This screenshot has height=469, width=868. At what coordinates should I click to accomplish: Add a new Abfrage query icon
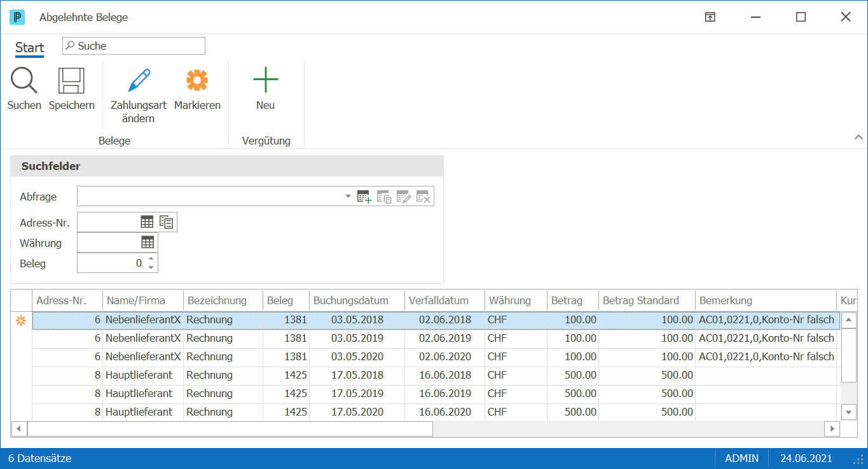click(364, 197)
